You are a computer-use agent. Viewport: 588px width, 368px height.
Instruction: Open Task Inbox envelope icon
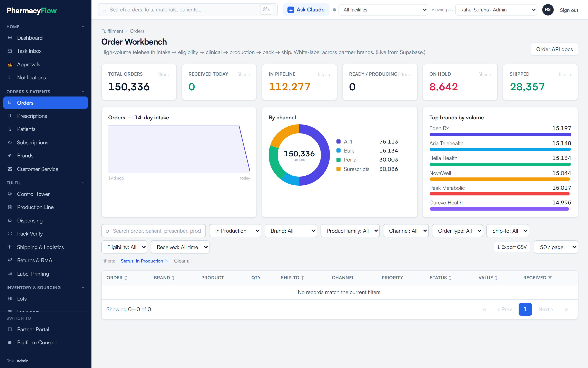(x=10, y=51)
